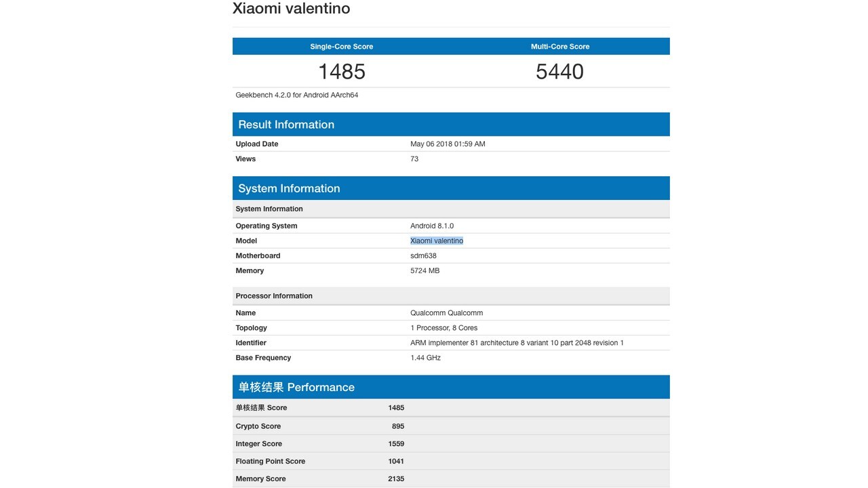Click the "Android 8.1.0" value
Image resolution: width=868 pixels, height=488 pixels.
pos(432,226)
